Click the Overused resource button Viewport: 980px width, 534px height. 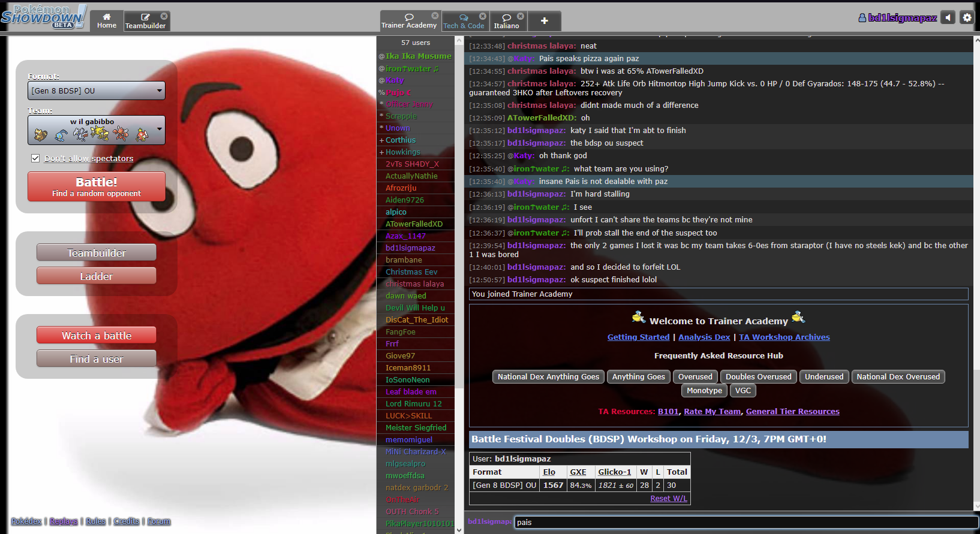click(695, 377)
